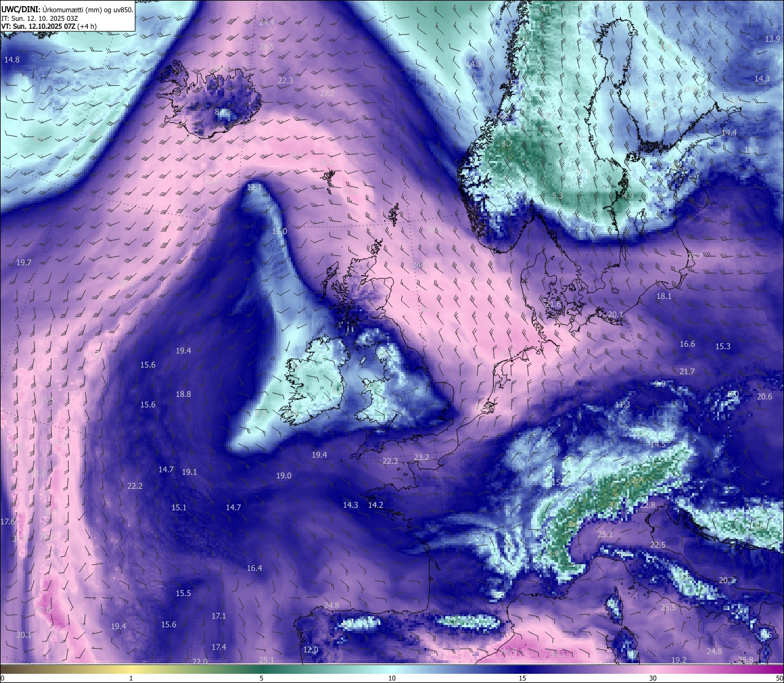784x683 pixels.
Task: Click the map value 13.9
Action: (773, 39)
